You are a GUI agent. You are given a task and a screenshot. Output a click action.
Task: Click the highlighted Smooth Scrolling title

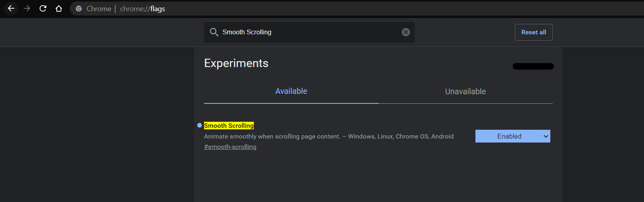point(229,125)
